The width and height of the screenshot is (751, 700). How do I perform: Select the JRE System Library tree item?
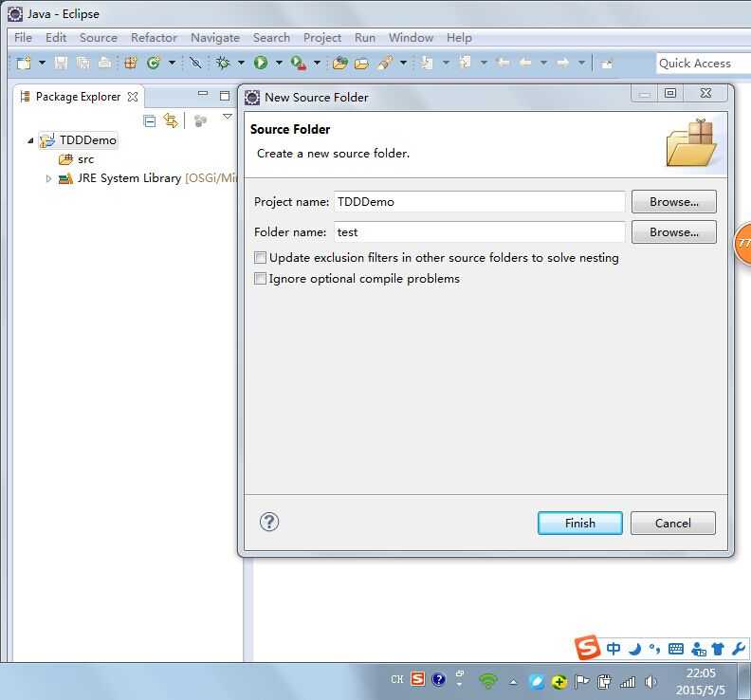click(149, 178)
